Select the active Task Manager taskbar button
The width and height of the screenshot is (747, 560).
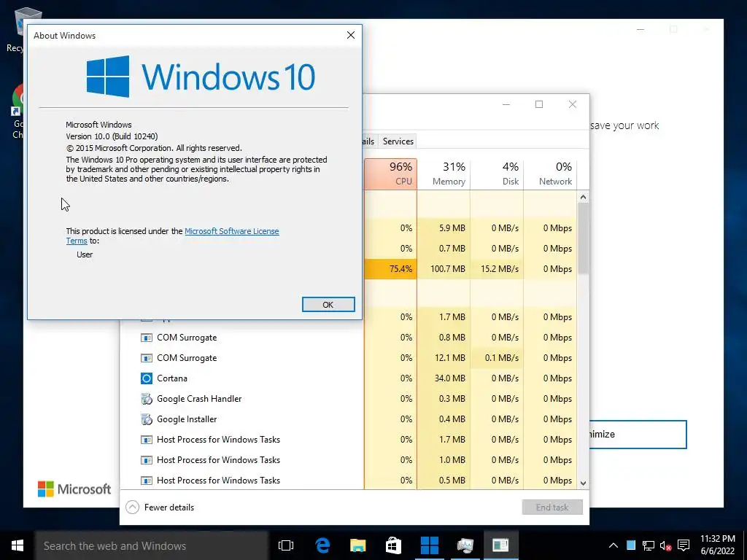pyautogui.click(x=500, y=545)
